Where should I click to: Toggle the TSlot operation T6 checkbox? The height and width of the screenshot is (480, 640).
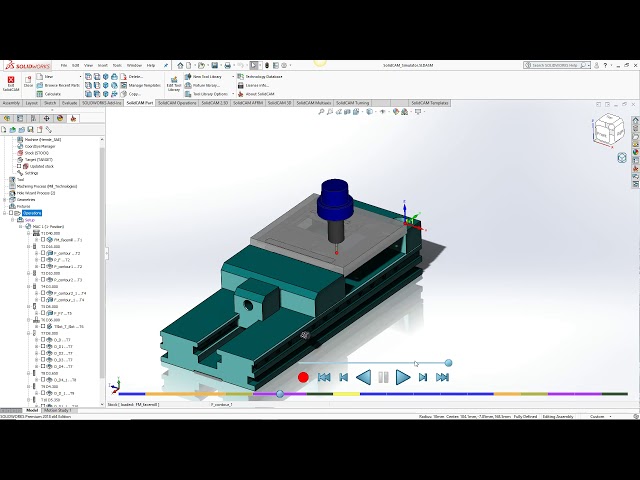point(43,327)
